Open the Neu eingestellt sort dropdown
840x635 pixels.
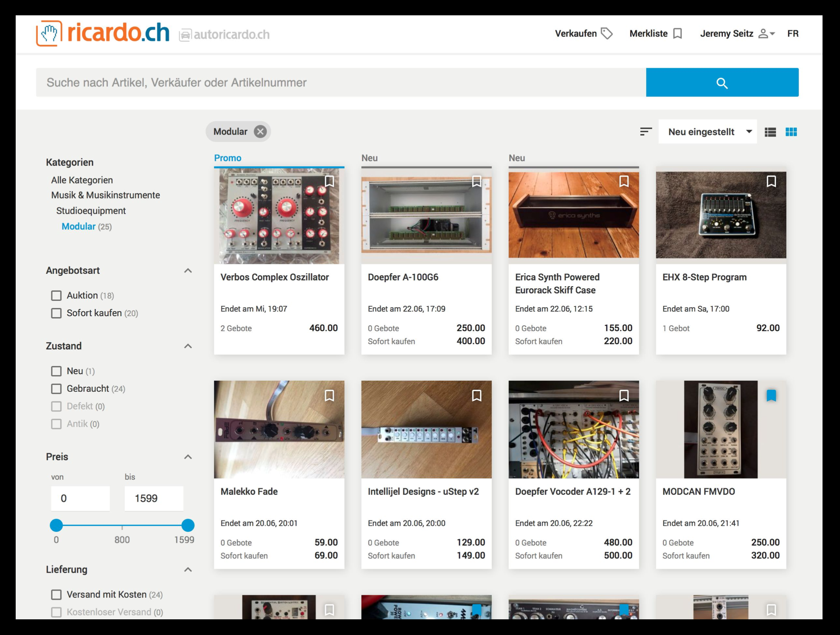coord(707,132)
